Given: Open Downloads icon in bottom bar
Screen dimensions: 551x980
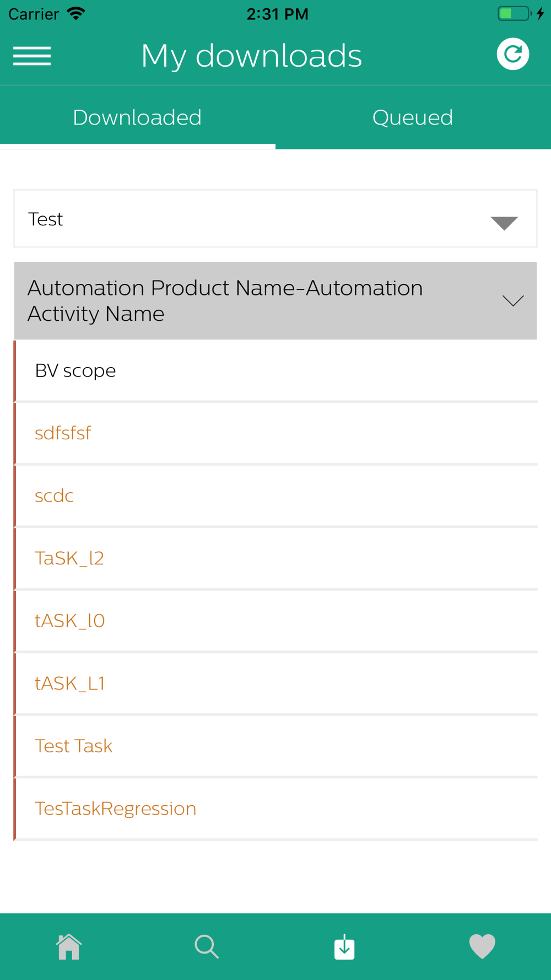Looking at the screenshot, I should point(344,946).
